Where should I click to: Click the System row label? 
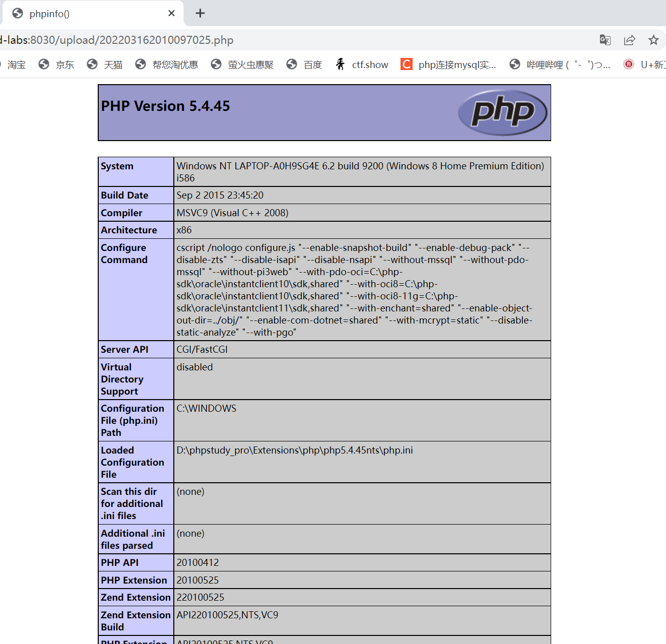tap(117, 166)
